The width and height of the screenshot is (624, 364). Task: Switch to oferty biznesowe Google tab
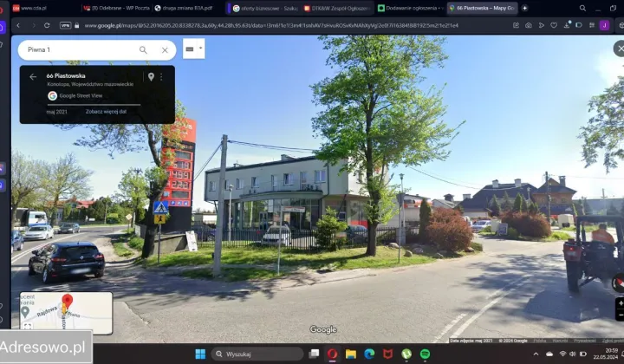264,8
